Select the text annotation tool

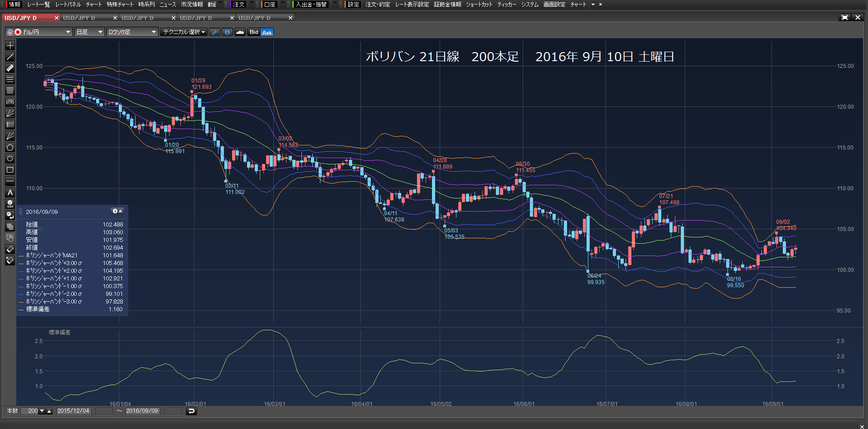[x=10, y=193]
